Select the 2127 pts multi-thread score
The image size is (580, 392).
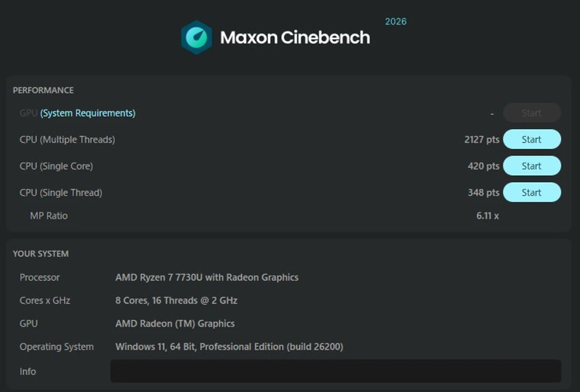pyautogui.click(x=482, y=140)
